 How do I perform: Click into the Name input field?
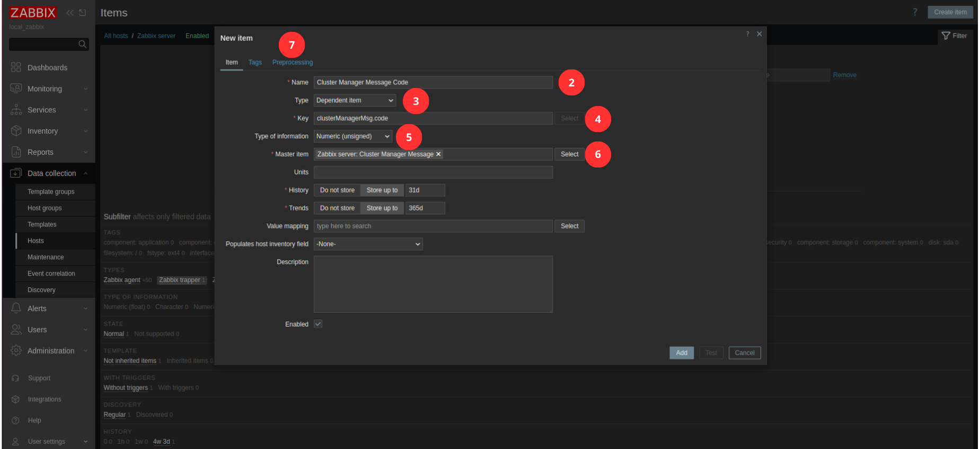pos(433,82)
